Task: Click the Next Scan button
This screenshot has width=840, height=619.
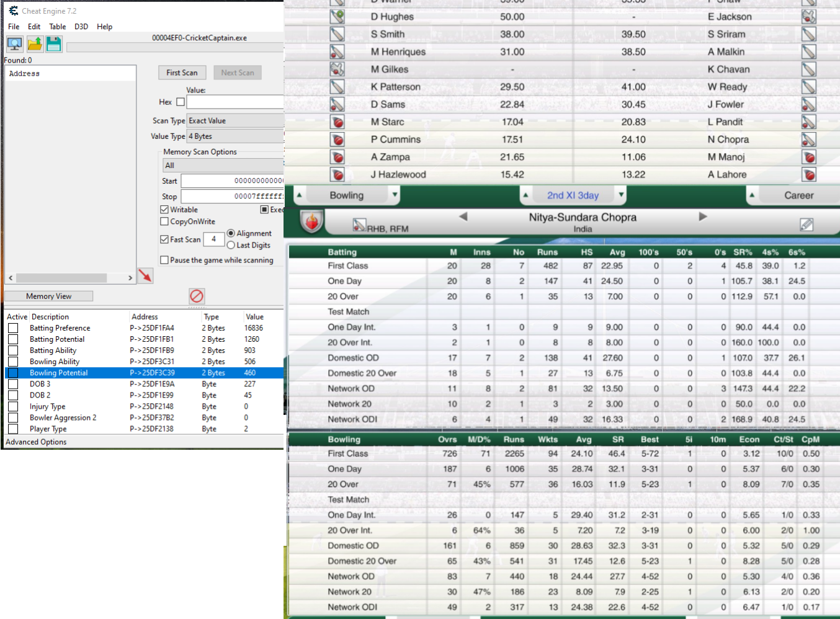Action: (x=238, y=73)
